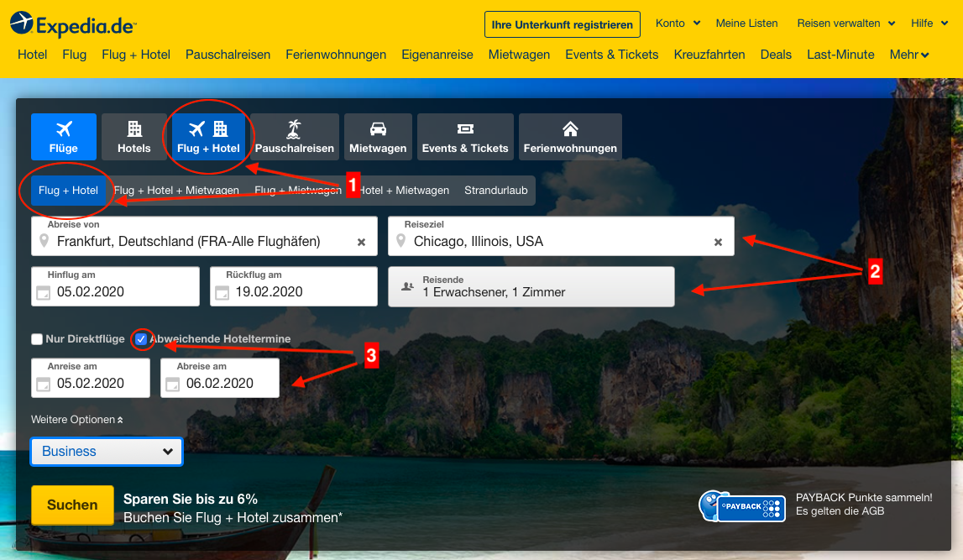Select the Flüge airplane tab
The width and height of the screenshot is (963, 560).
coord(64,137)
